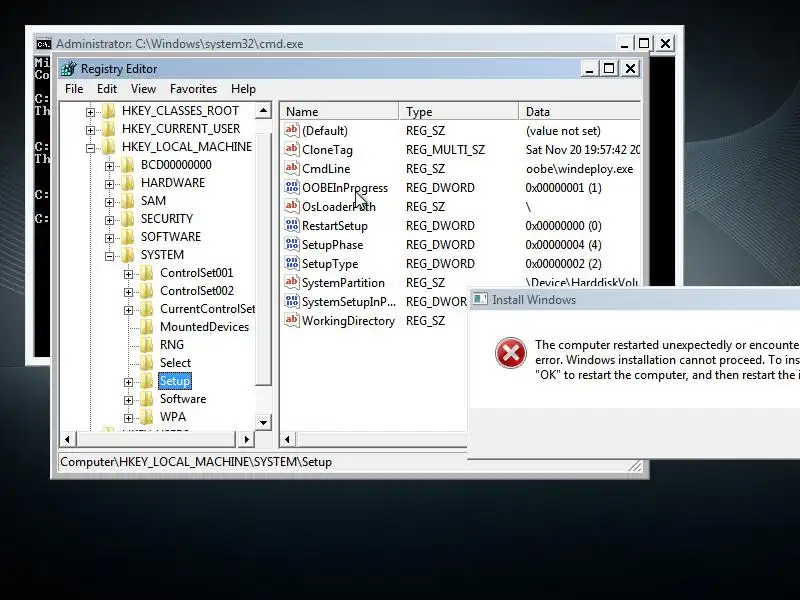Open the Favorites menu
800x600 pixels.
(x=193, y=89)
